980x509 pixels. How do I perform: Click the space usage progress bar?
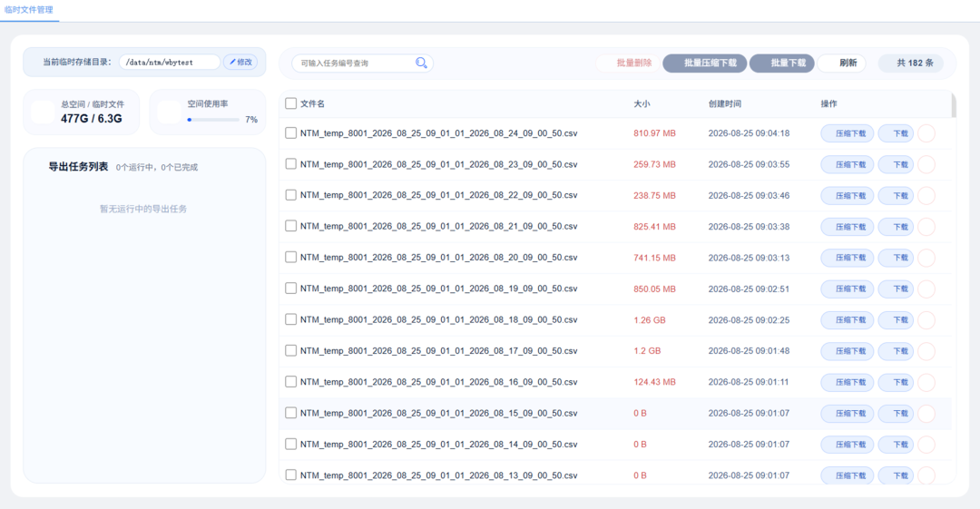click(x=213, y=120)
